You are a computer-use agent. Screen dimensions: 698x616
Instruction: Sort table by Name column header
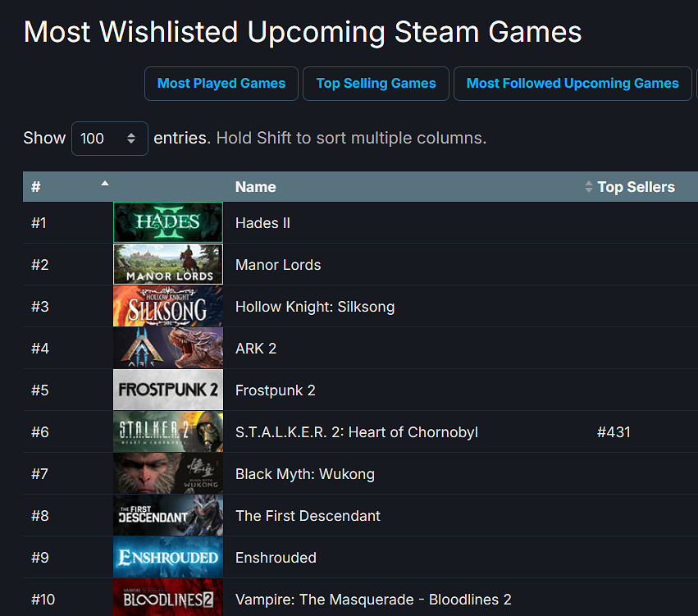tap(255, 187)
